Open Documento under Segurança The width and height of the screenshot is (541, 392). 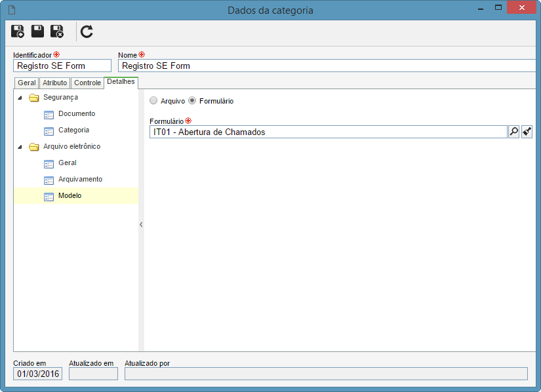pyautogui.click(x=77, y=113)
